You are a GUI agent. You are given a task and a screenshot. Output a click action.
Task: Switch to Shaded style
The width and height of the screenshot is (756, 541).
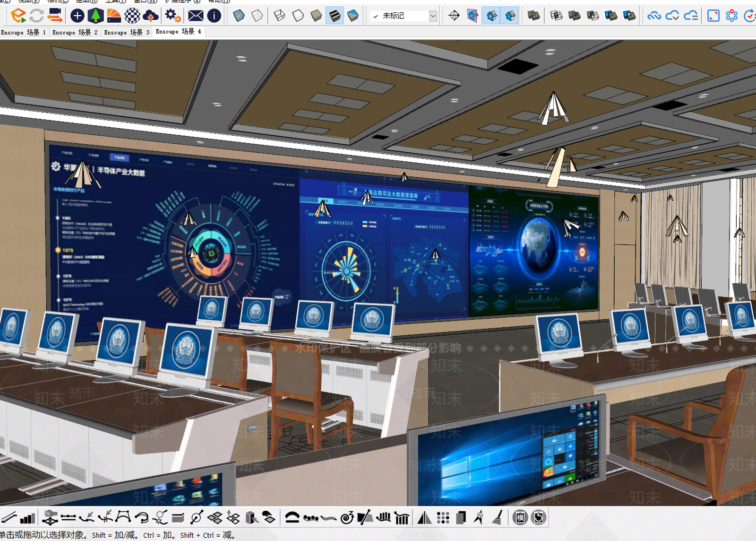tap(316, 16)
